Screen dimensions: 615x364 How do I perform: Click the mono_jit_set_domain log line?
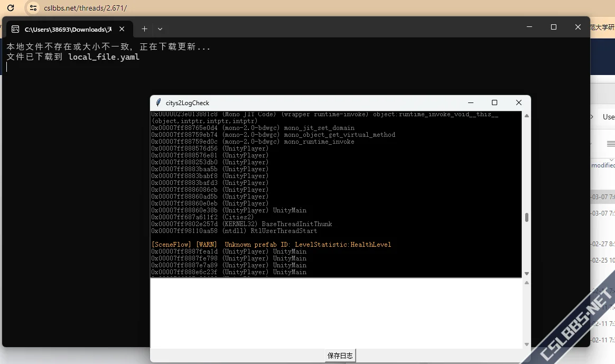253,128
